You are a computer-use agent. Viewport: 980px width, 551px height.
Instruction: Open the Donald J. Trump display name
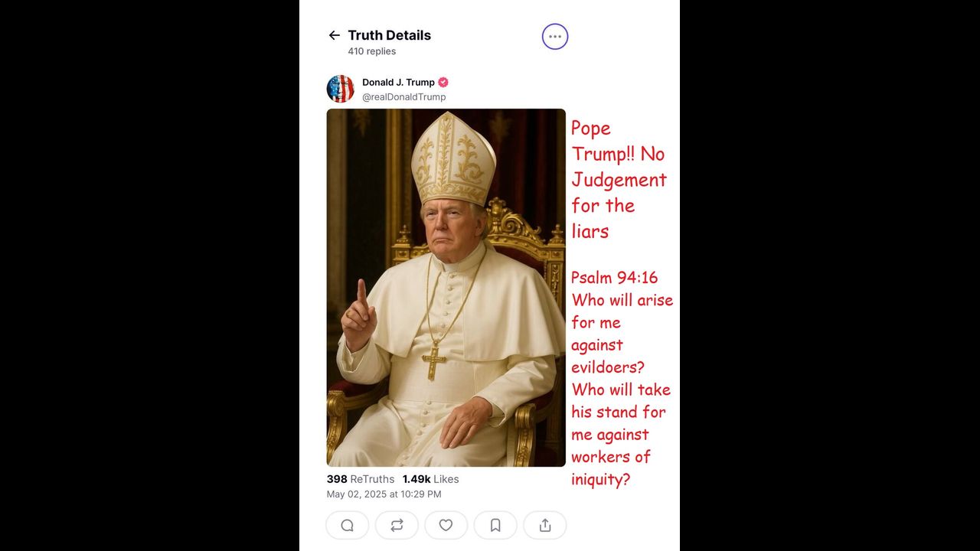[398, 82]
